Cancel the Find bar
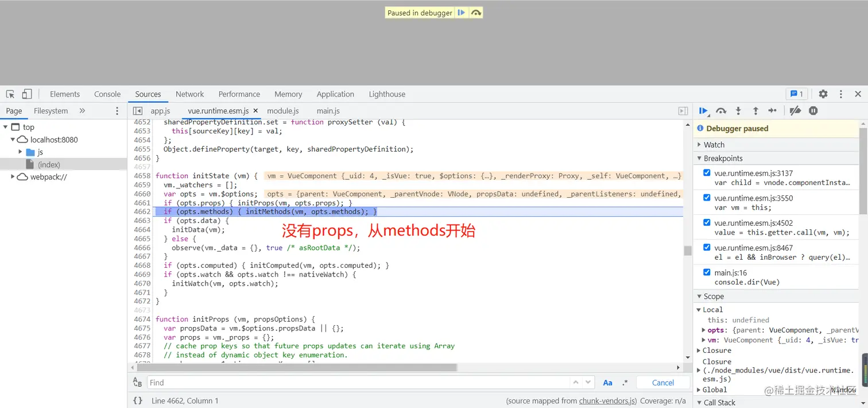Viewport: 868px width, 408px height. (663, 383)
